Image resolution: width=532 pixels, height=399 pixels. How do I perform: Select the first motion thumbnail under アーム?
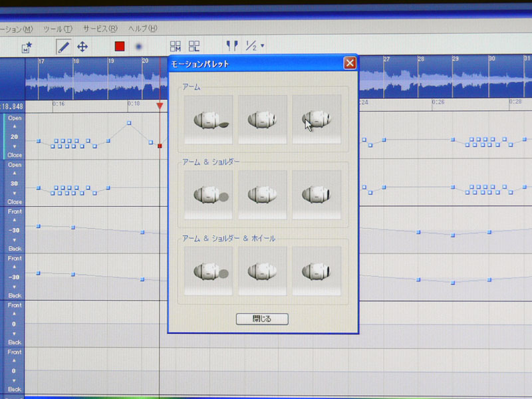coord(208,120)
